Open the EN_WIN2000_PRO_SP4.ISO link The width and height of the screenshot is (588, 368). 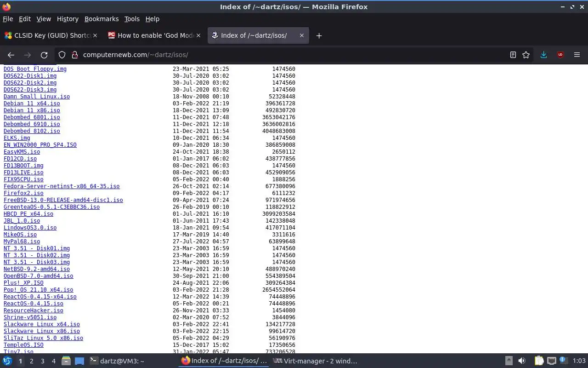40,145
